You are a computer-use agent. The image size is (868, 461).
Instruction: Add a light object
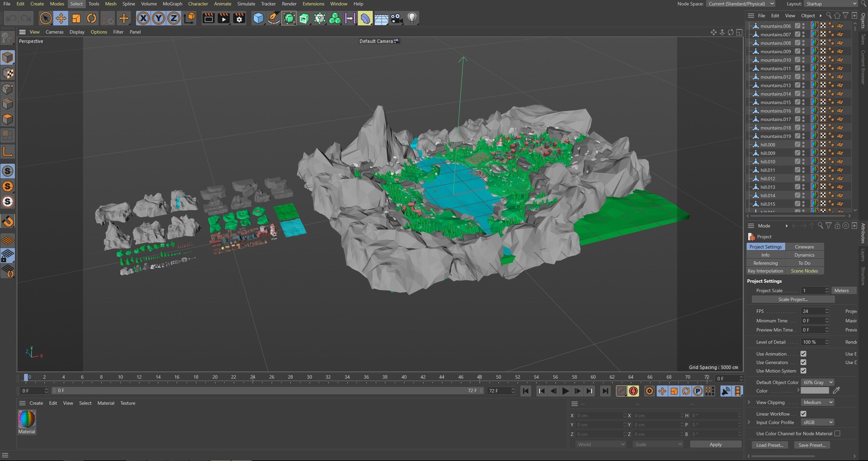(412, 18)
